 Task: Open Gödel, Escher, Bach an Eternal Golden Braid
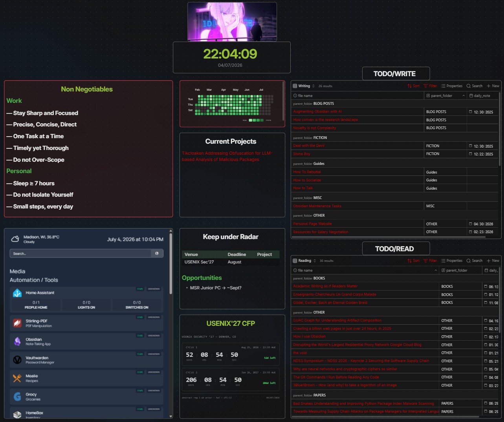(x=330, y=303)
